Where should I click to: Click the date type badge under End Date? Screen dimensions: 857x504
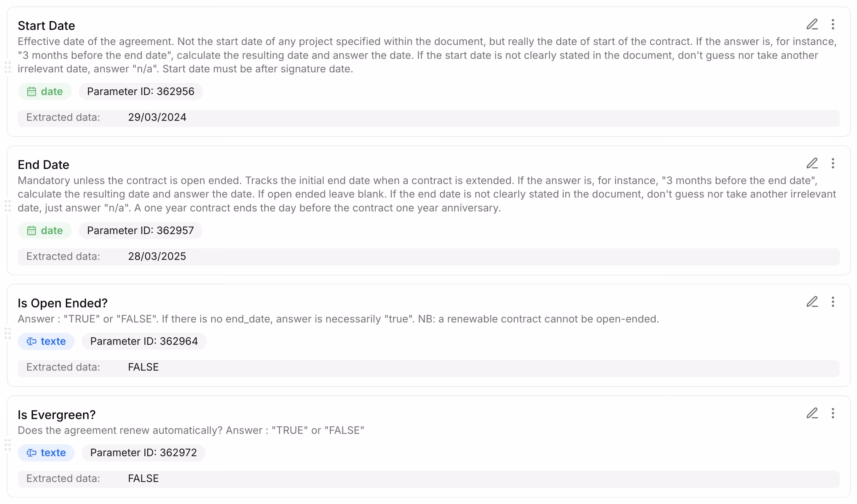tap(45, 231)
